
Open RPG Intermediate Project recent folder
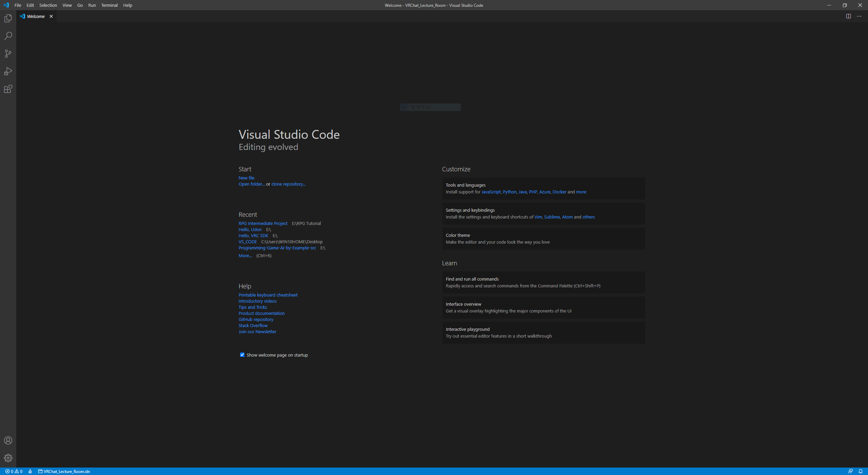point(263,223)
